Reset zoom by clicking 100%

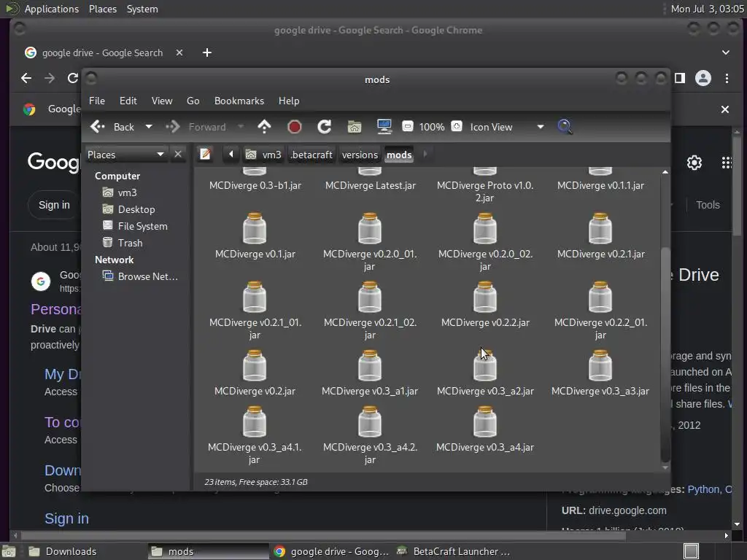pos(432,127)
